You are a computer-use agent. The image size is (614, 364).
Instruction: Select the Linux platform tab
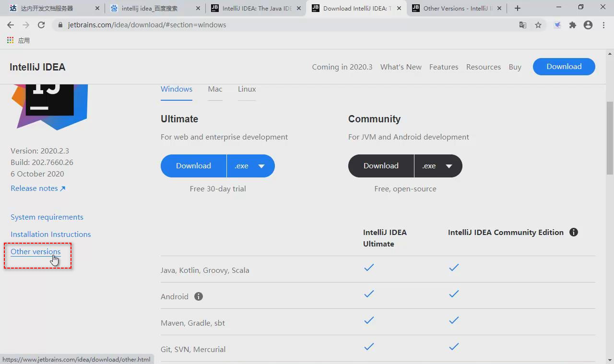click(247, 89)
